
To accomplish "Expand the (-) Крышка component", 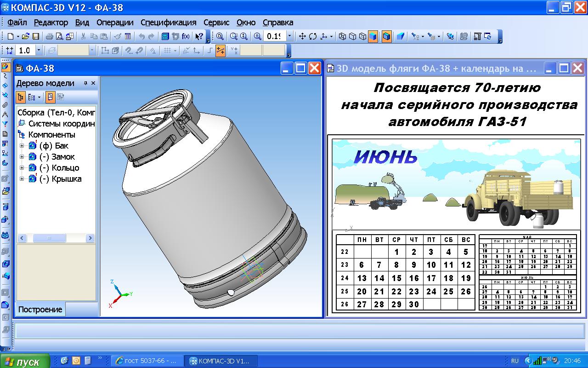I will [21, 179].
